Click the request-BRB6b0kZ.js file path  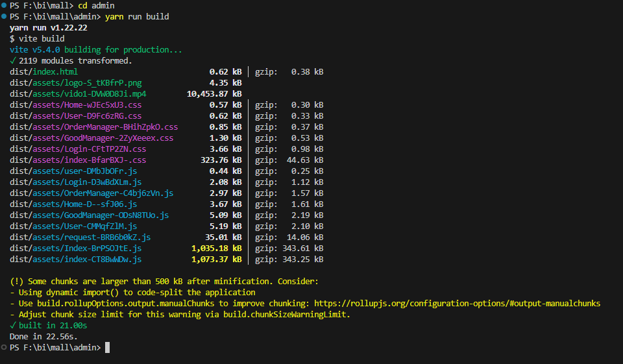[80, 237]
